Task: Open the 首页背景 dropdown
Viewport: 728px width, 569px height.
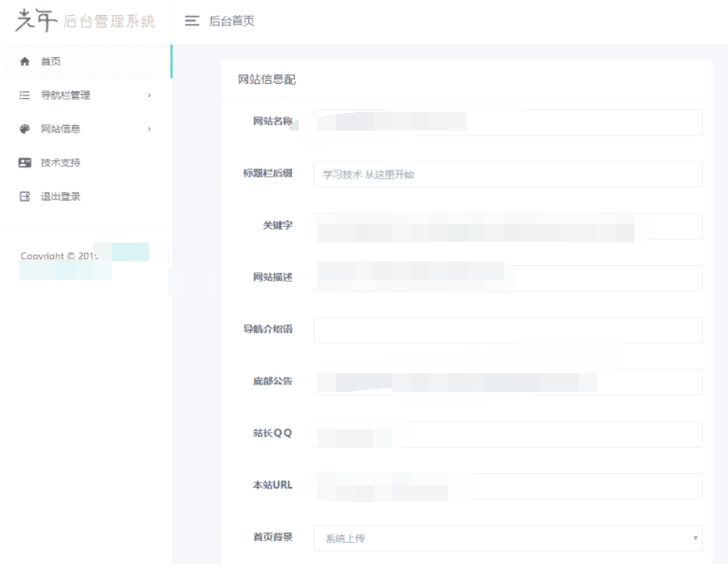Action: 507,538
